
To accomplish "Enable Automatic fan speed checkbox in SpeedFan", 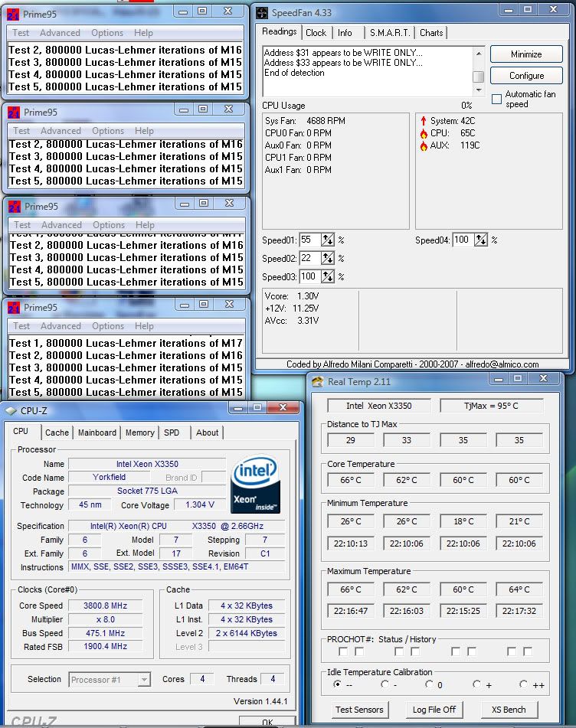I will [496, 99].
